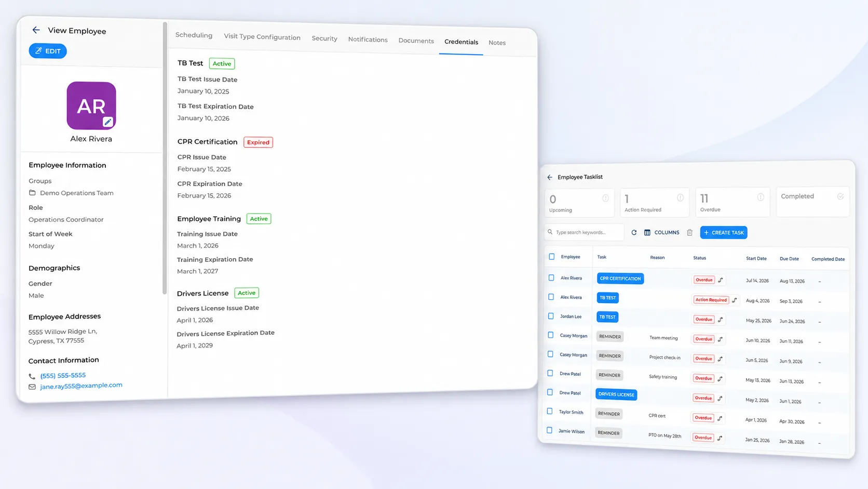Image resolution: width=868 pixels, height=489 pixels.
Task: Select the Credentials tab
Action: pyautogui.click(x=461, y=42)
